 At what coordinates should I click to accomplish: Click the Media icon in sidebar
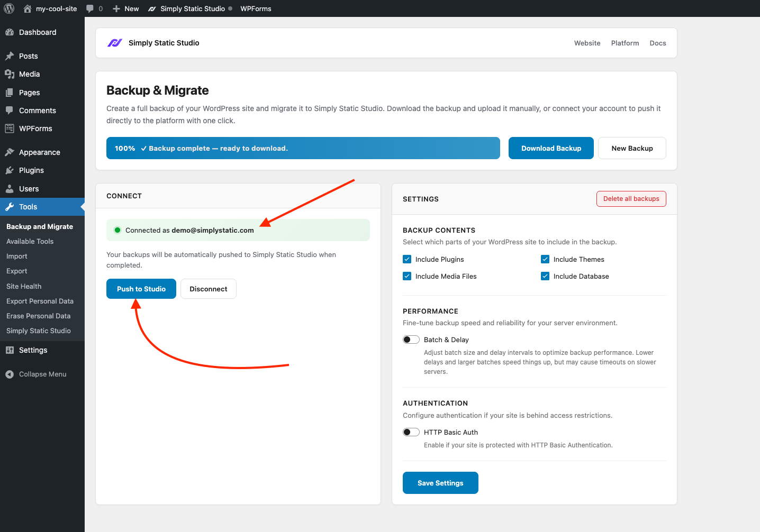(x=10, y=74)
